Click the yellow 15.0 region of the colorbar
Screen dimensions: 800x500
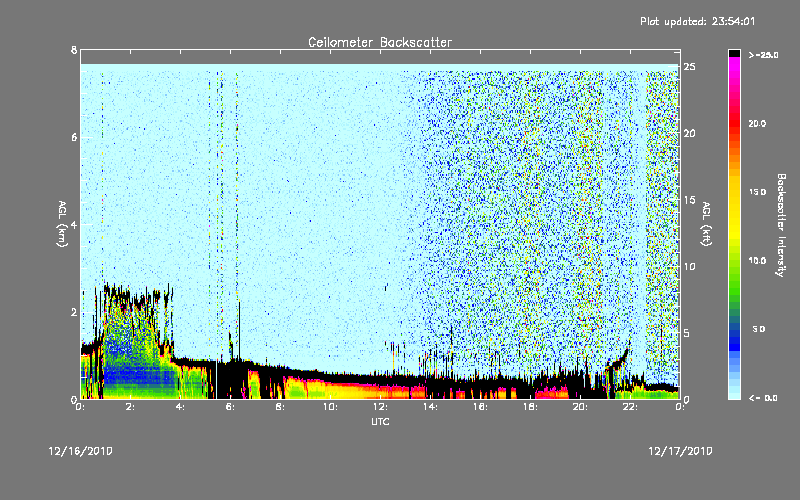(x=734, y=192)
